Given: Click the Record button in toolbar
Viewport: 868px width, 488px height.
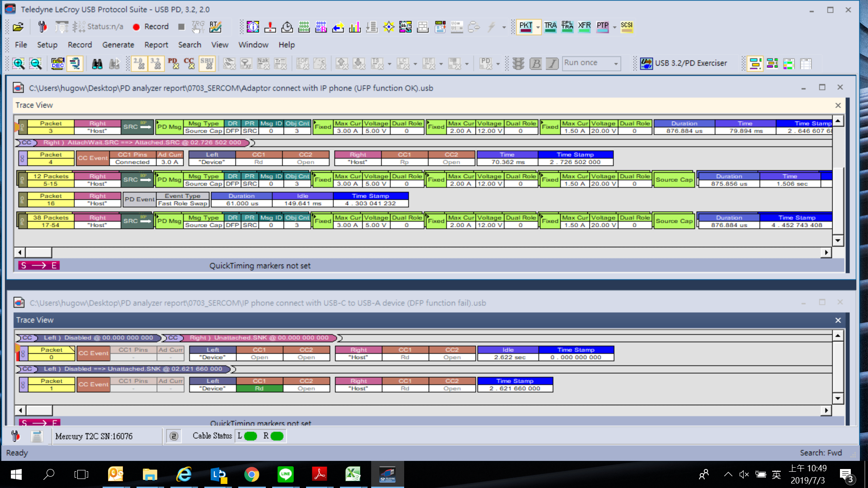Looking at the screenshot, I should point(151,27).
